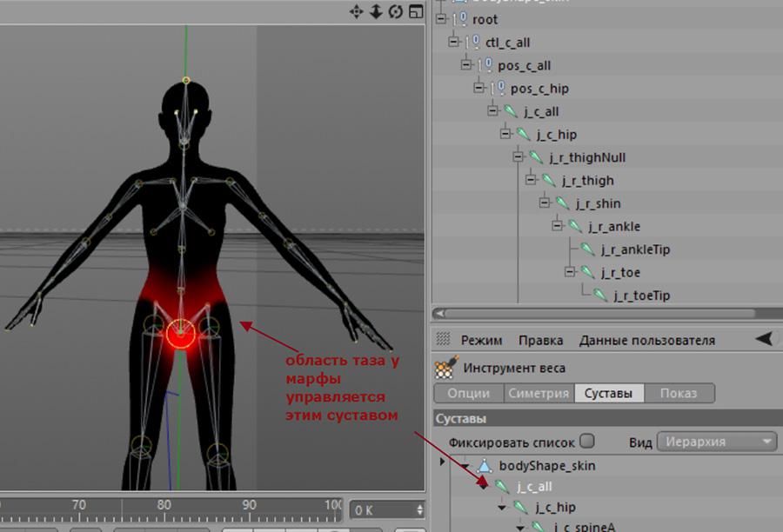Collapse the j_r_ankle node in object tree
The image size is (783, 532).
click(x=559, y=226)
